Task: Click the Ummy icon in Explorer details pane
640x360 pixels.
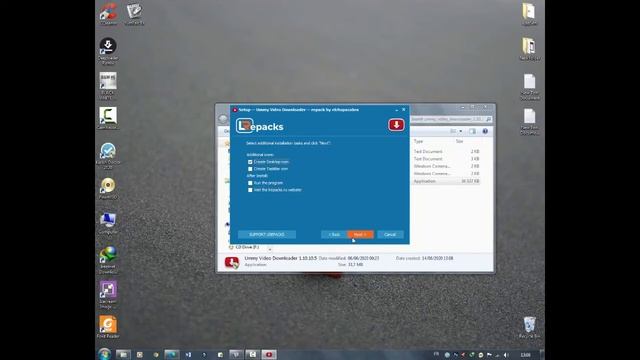Action: pyautogui.click(x=231, y=262)
